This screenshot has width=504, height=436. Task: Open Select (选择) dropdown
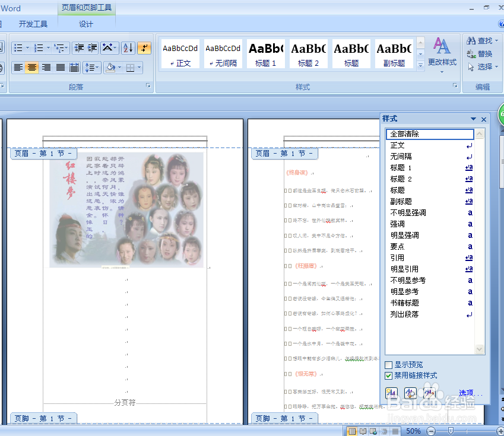point(483,67)
